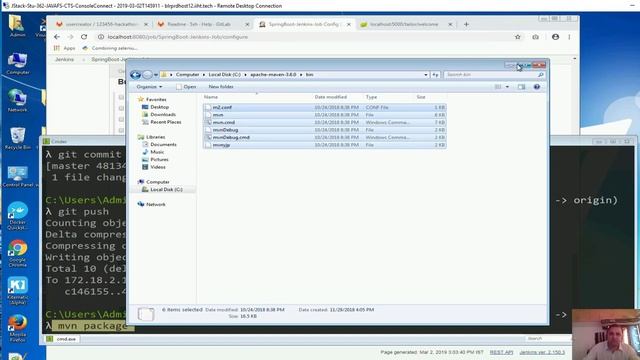Select Local Disk (C:) in the breadcrumb
Viewport: 640px width, 360px height.
[x=224, y=75]
